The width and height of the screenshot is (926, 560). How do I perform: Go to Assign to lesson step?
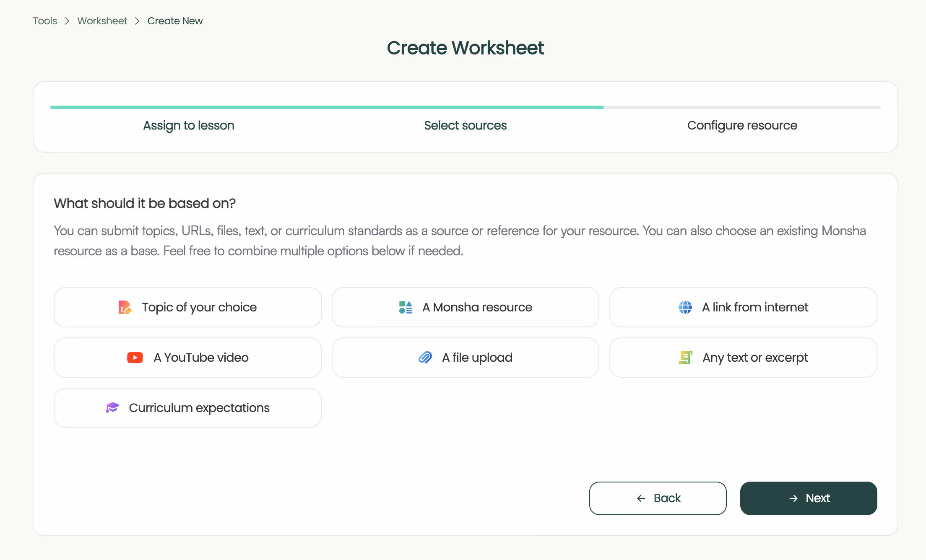pos(189,125)
